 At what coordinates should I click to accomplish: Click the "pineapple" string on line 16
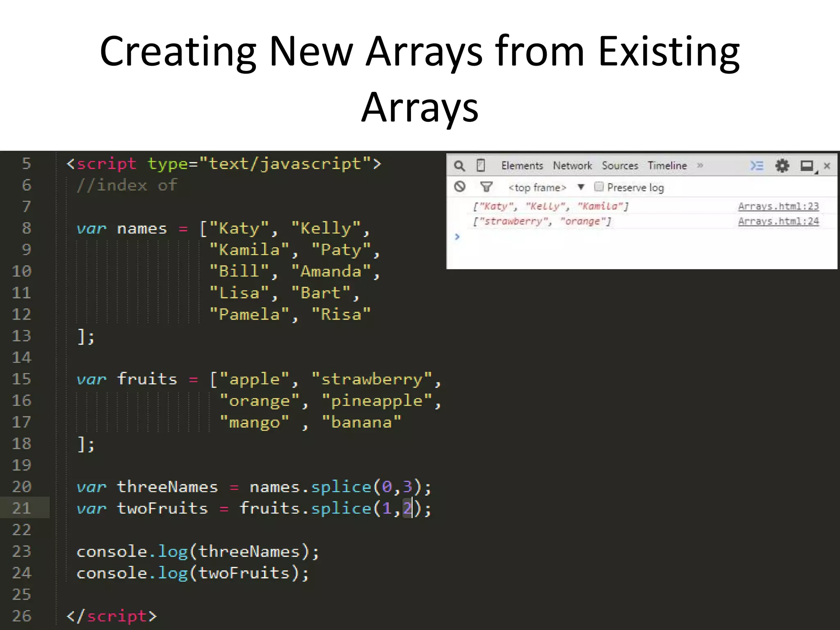click(x=377, y=401)
